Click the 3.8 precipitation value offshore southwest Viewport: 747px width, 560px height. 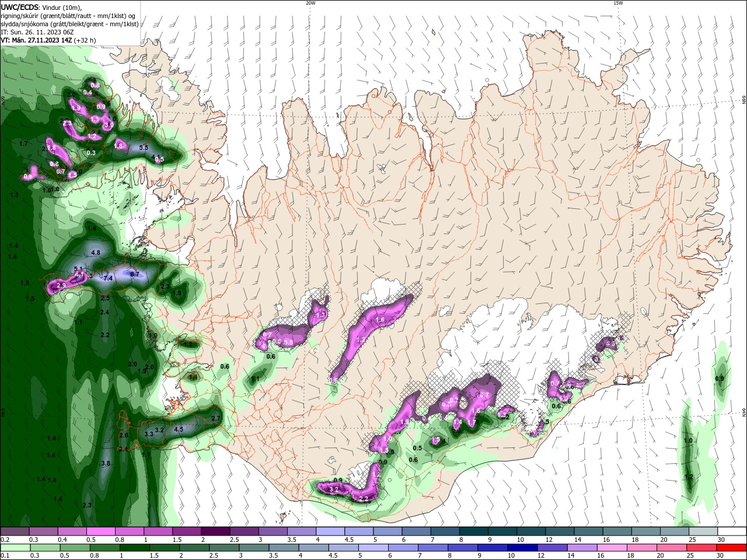[106, 463]
